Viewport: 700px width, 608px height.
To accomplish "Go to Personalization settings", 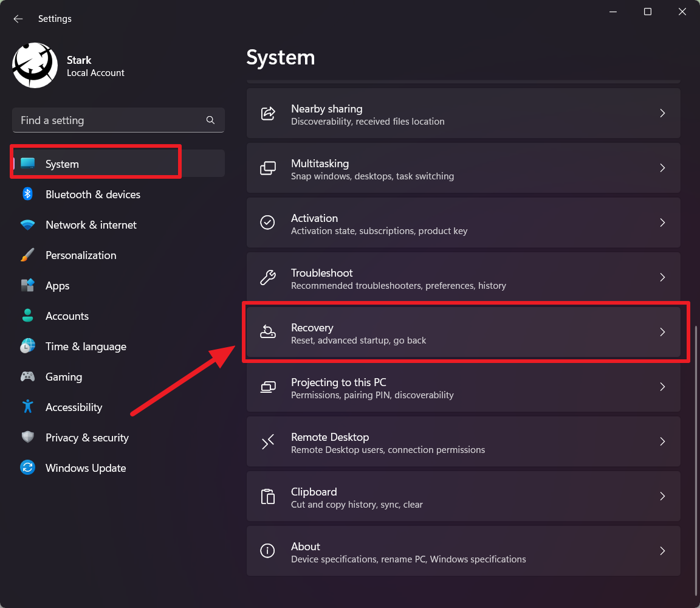I will pos(81,255).
